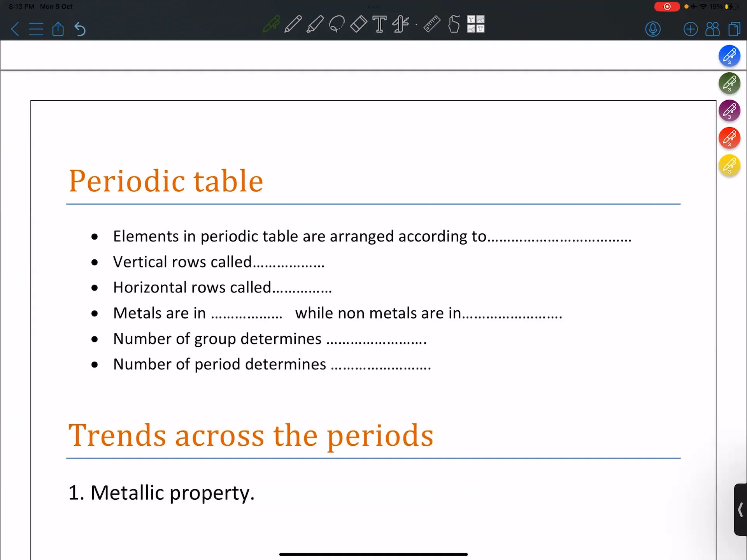This screenshot has width=747, height=560.
Task: Select the blue pen color preset
Action: 729,56
